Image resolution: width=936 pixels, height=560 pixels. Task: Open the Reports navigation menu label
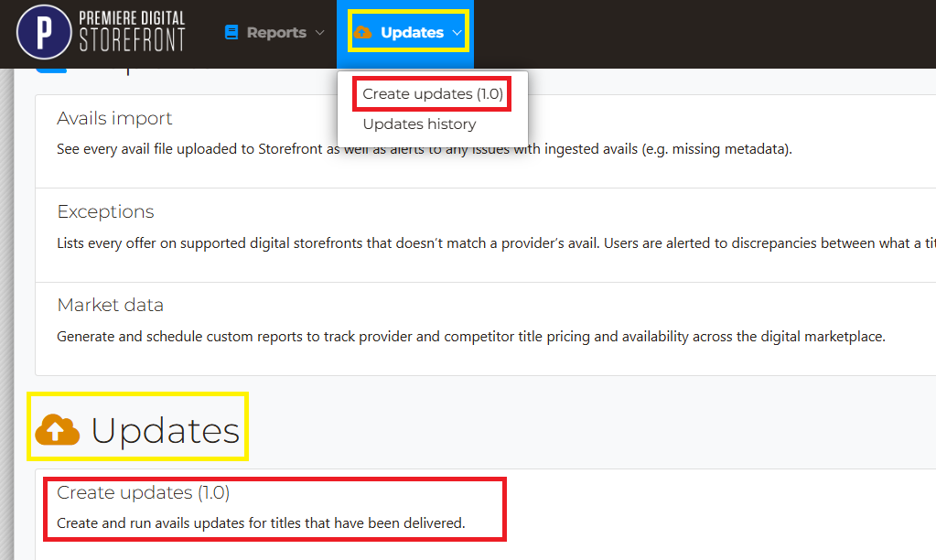pos(276,33)
